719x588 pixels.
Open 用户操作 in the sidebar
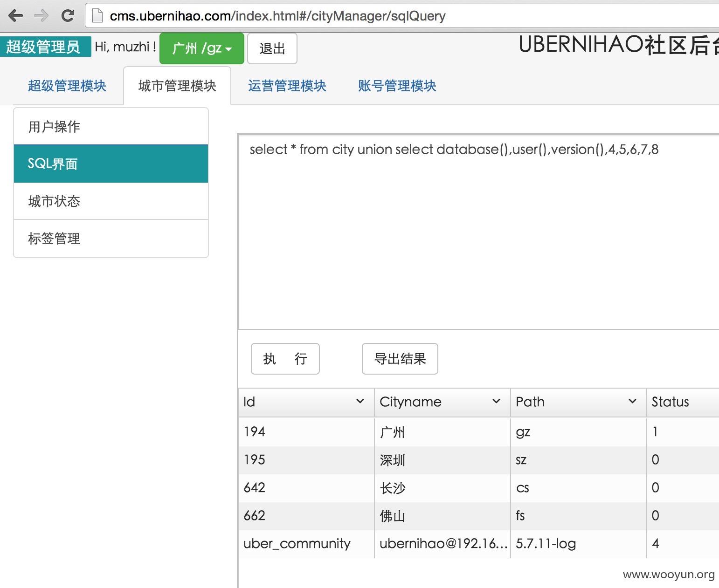tap(111, 126)
